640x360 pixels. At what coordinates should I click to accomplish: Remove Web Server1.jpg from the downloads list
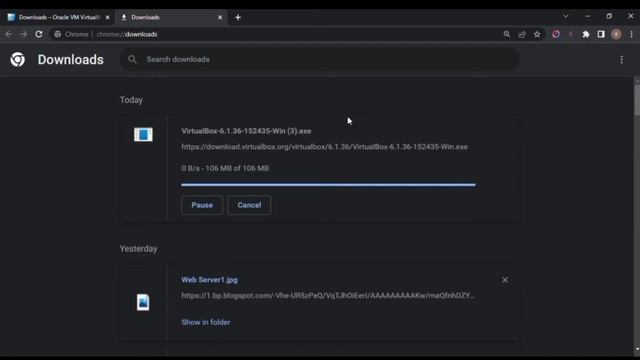[505, 280]
